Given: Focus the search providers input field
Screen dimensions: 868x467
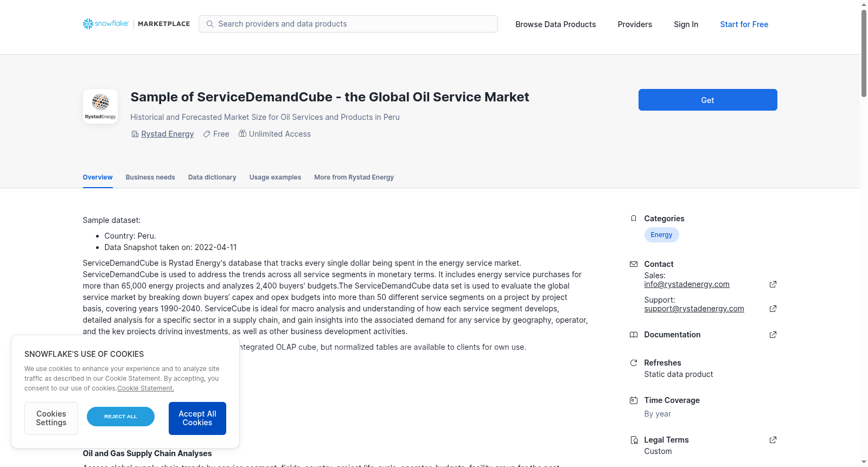Looking at the screenshot, I should (348, 24).
